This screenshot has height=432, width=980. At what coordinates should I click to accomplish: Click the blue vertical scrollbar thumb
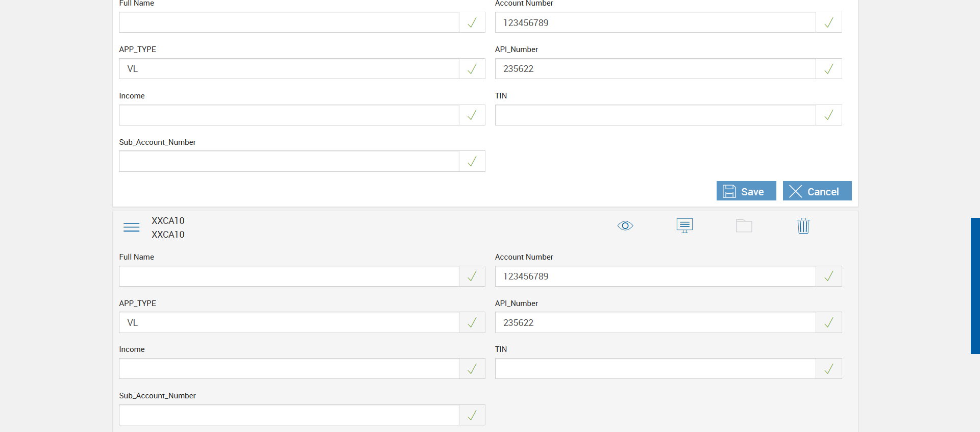(x=975, y=286)
